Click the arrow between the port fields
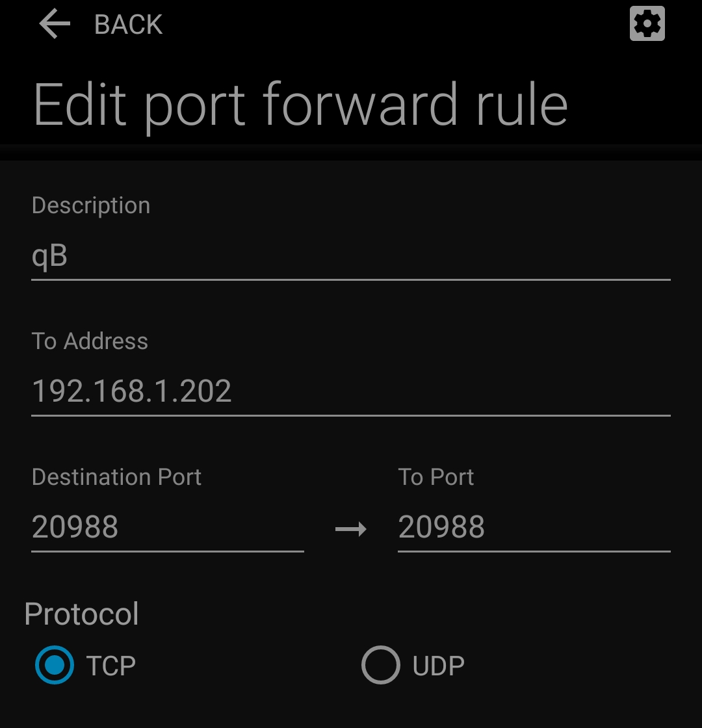Image resolution: width=702 pixels, height=728 pixels. pyautogui.click(x=350, y=528)
